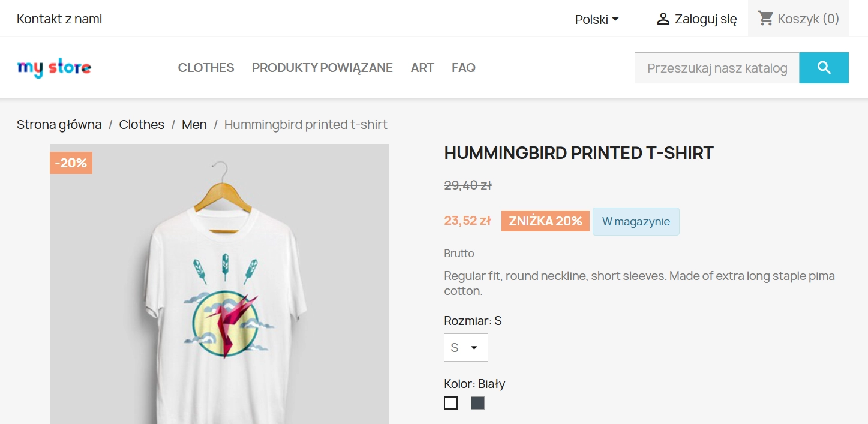
Task: Click the my store logo
Action: point(54,67)
